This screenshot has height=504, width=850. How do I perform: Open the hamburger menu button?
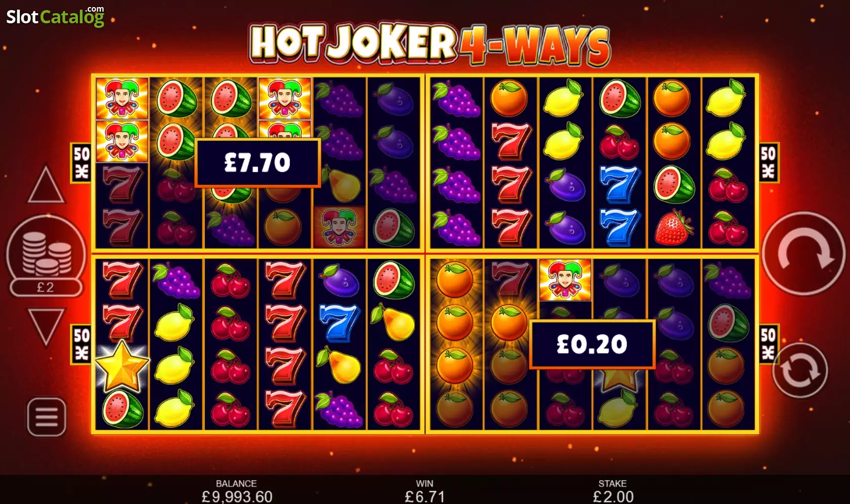(47, 417)
